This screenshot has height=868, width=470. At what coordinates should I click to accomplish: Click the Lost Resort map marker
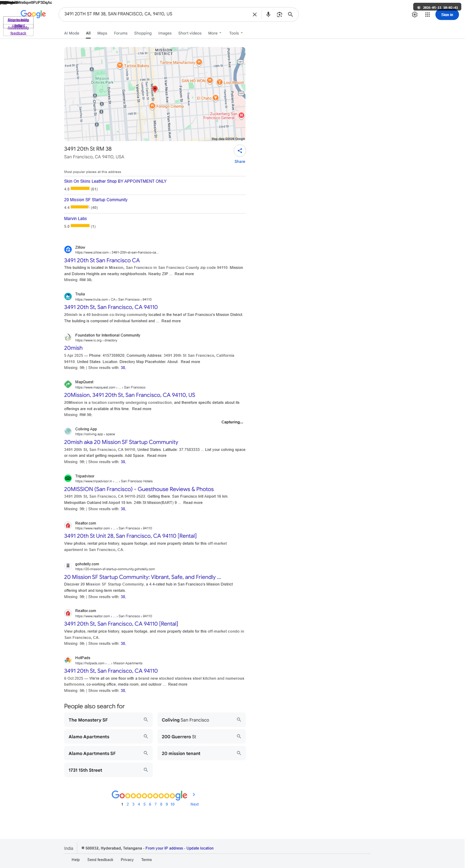220,82
